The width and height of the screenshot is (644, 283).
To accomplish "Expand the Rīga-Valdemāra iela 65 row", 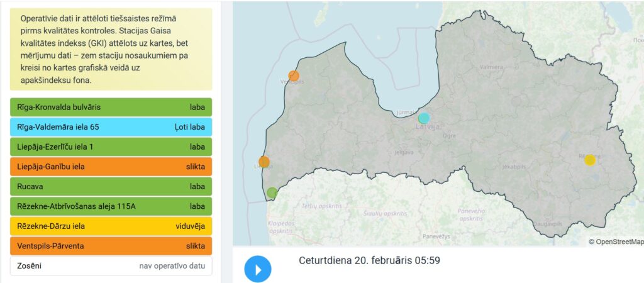I will [111, 127].
